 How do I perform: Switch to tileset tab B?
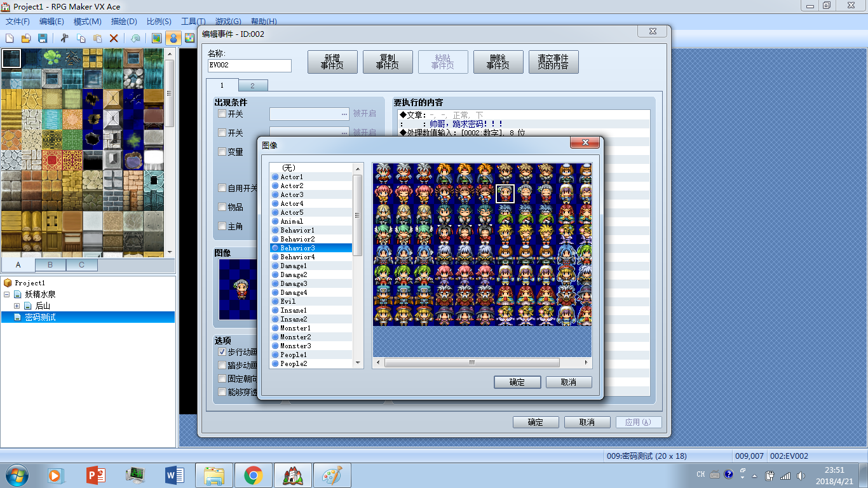[x=50, y=265]
